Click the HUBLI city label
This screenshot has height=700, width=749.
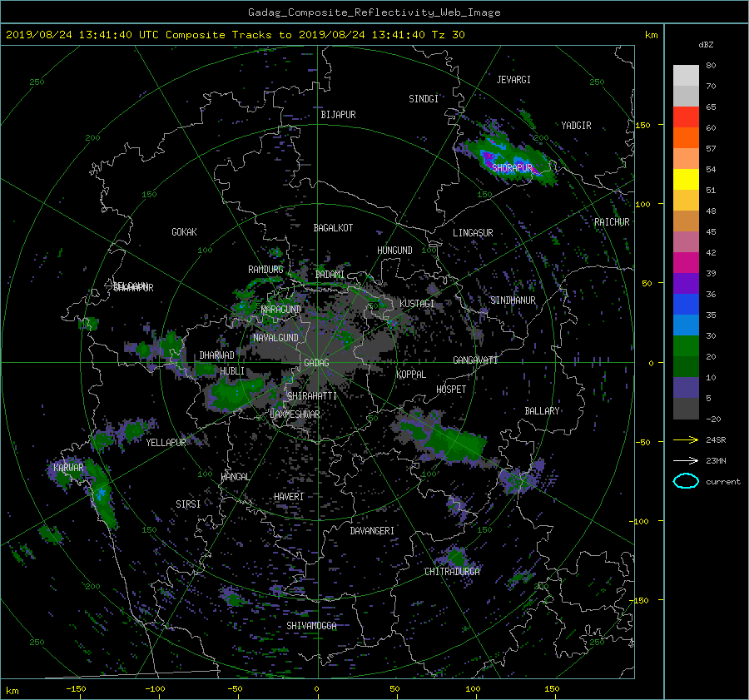[x=232, y=371]
